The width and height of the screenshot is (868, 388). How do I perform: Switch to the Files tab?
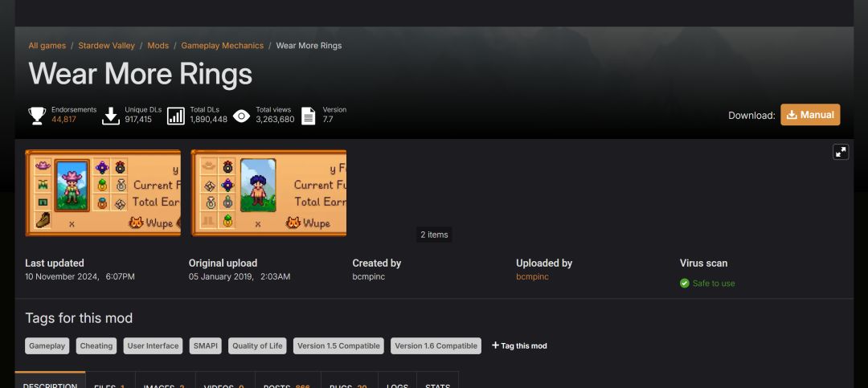[x=110, y=380]
